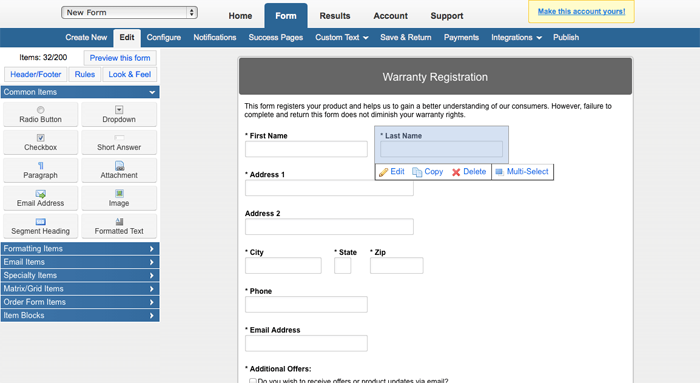Click the City input field
The height and width of the screenshot is (383, 700).
(283, 266)
